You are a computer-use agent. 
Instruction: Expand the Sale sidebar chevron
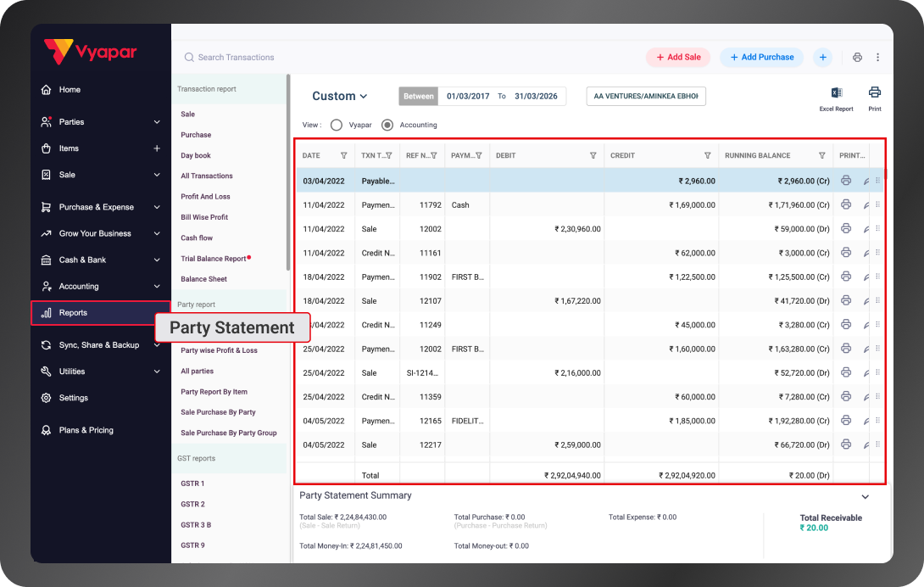157,175
